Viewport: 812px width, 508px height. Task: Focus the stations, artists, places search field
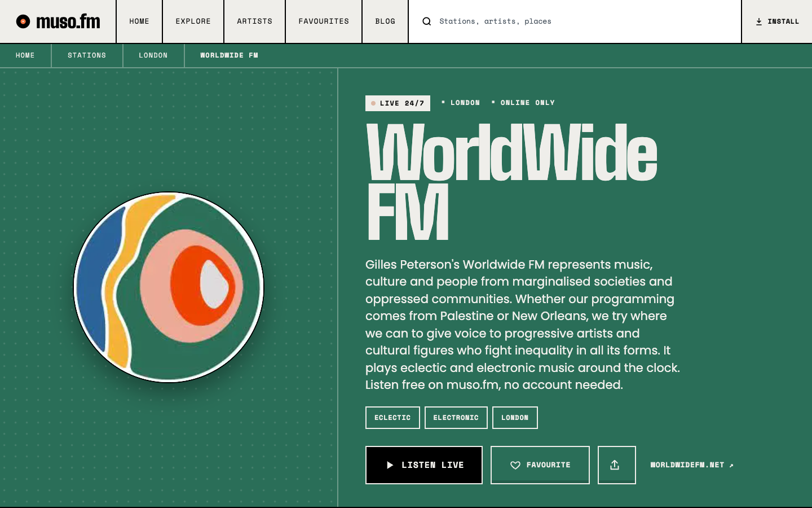(575, 21)
